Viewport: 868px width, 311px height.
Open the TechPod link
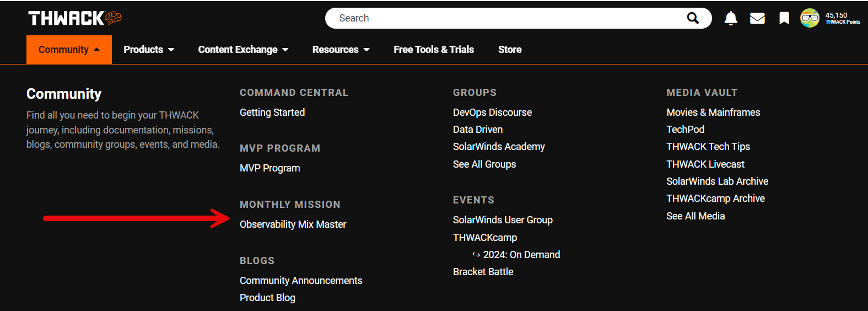coord(685,130)
